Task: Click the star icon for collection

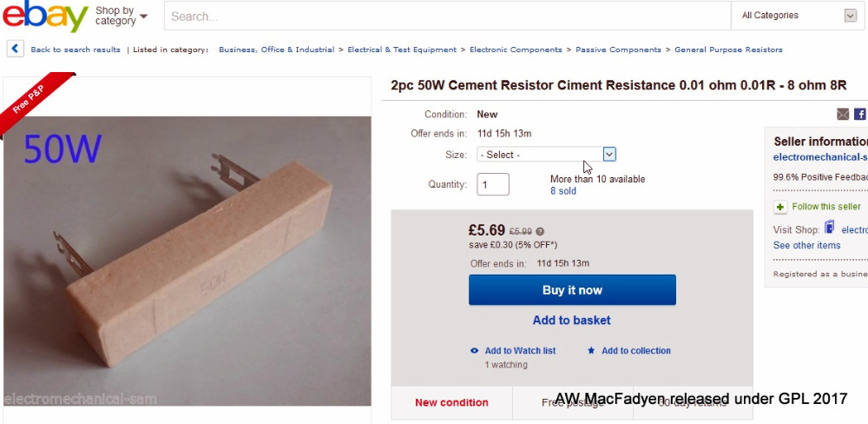Action: pos(591,351)
